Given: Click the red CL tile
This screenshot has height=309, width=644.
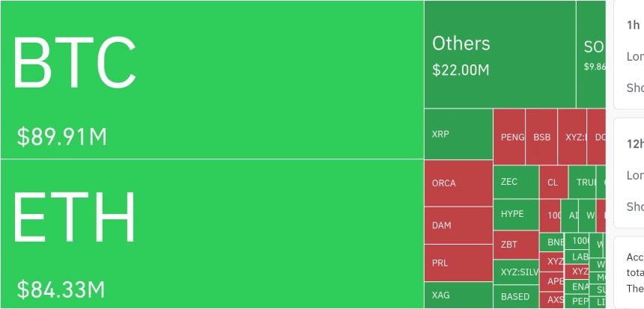Looking at the screenshot, I should [553, 182].
